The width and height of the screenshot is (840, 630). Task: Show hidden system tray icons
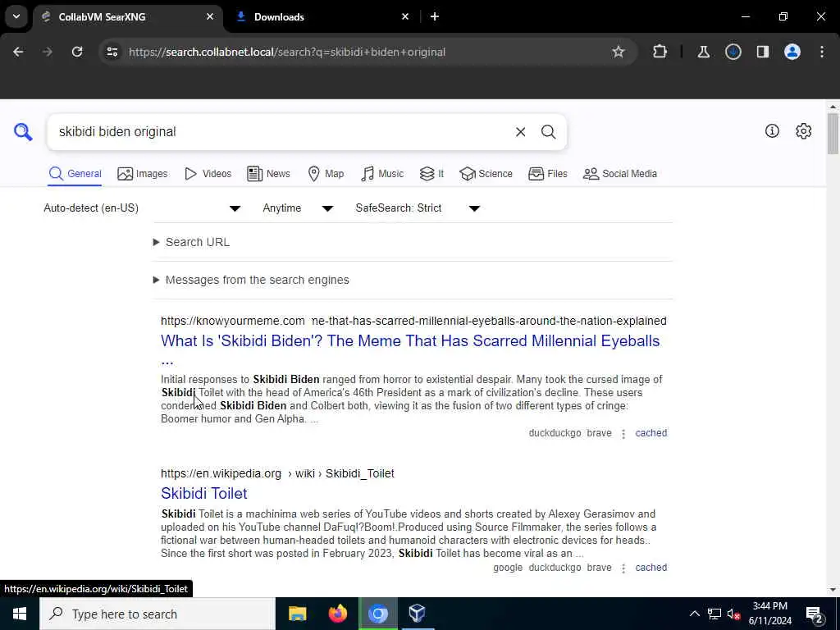(x=694, y=614)
